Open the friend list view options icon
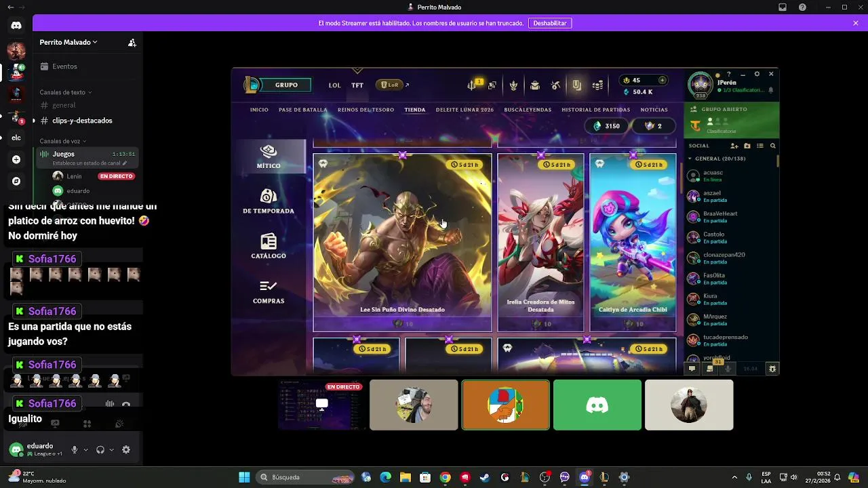The height and width of the screenshot is (488, 868). tap(760, 146)
